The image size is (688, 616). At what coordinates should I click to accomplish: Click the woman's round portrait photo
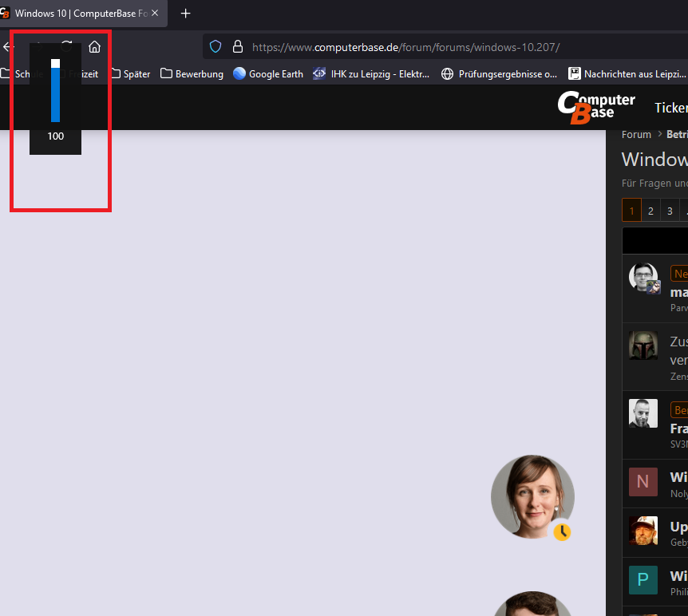coord(532,496)
